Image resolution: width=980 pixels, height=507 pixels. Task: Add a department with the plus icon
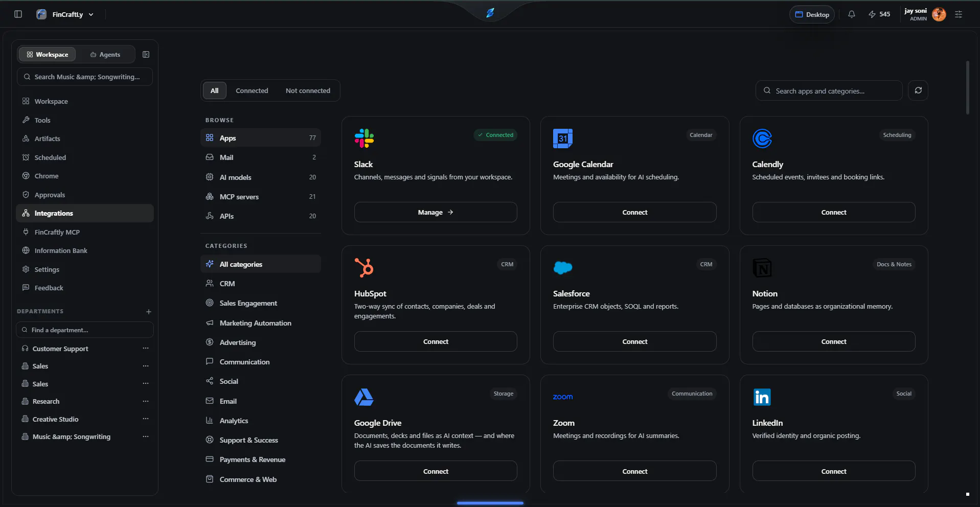click(x=149, y=311)
